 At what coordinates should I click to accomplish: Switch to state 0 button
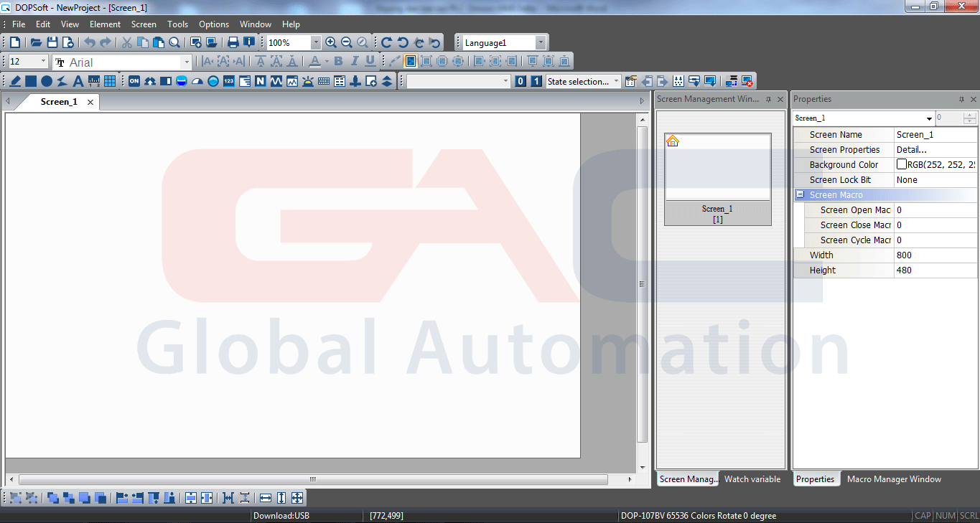coord(521,81)
